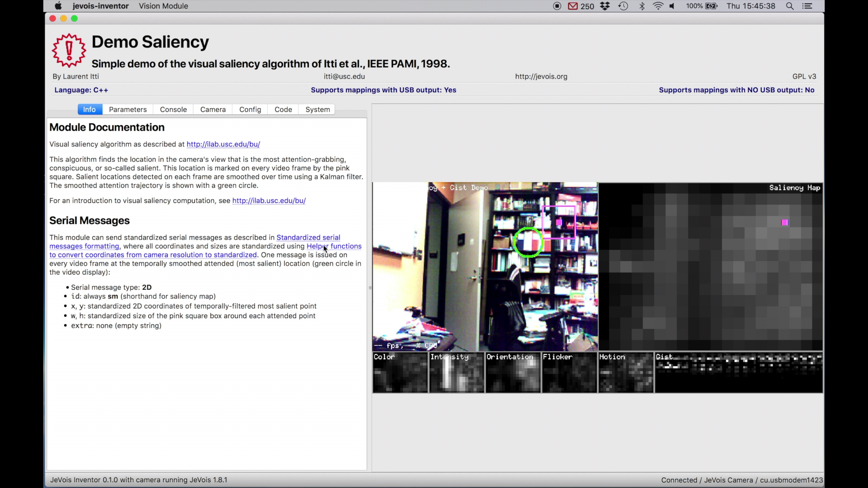The height and width of the screenshot is (488, 868).
Task: Click the pink square marker in saliency map
Action: pos(784,222)
